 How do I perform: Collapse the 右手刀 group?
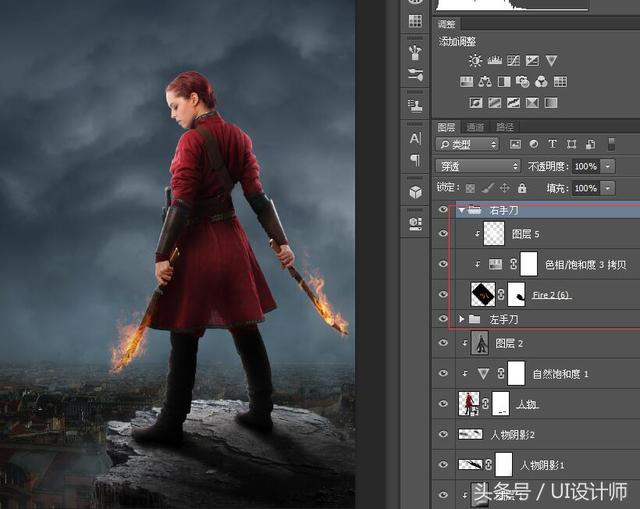(x=462, y=210)
